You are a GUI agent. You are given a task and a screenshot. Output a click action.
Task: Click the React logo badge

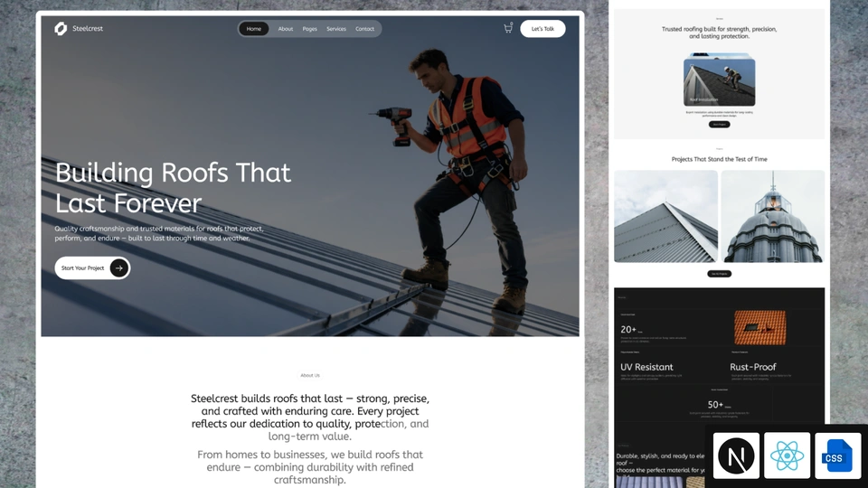pos(787,455)
